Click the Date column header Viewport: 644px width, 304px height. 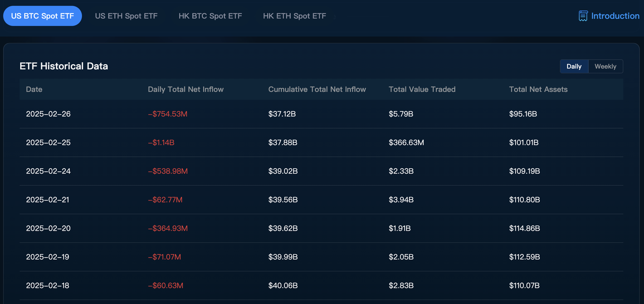tap(34, 89)
